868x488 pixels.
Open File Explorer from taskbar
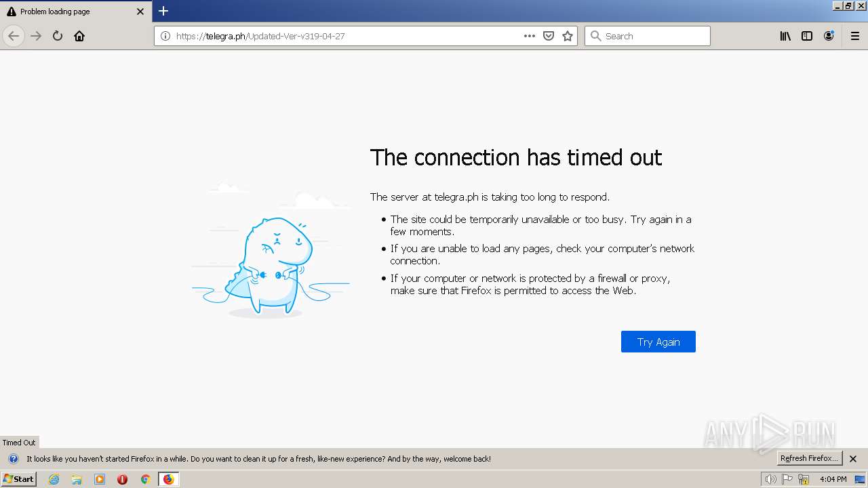coord(77,479)
